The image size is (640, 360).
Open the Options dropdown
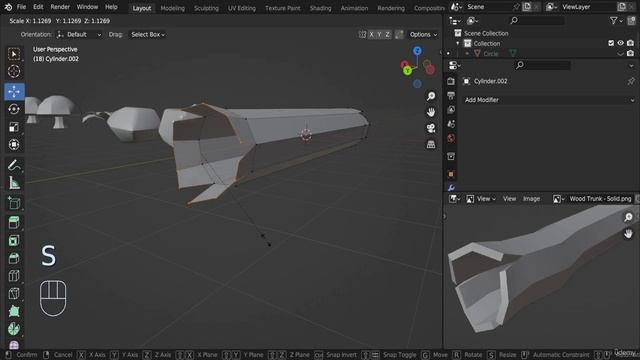click(423, 35)
